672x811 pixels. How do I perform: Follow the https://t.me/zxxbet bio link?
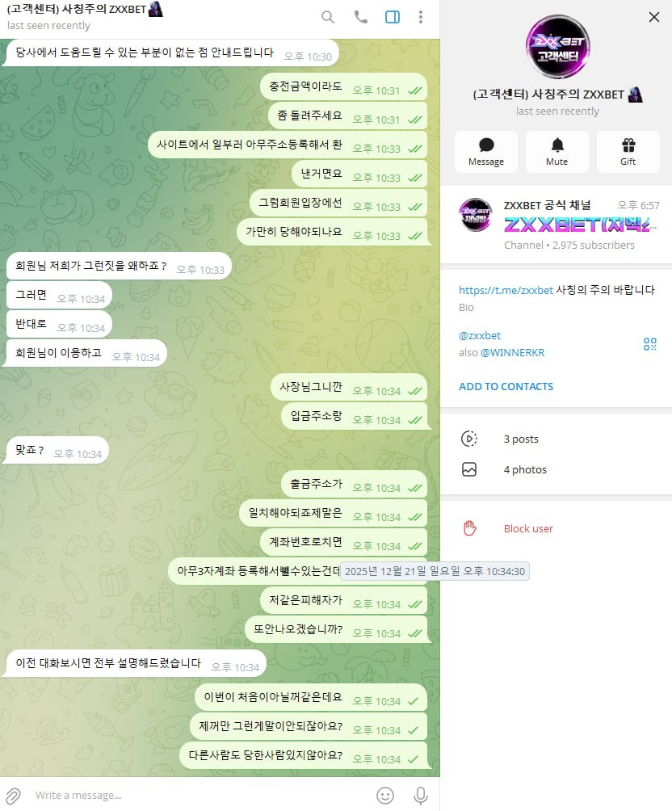tap(506, 290)
